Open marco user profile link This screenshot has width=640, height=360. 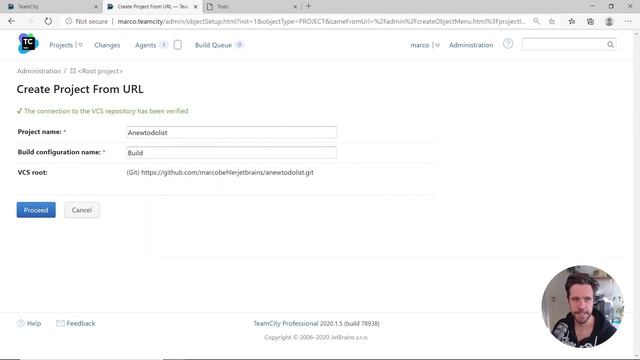pyautogui.click(x=420, y=45)
